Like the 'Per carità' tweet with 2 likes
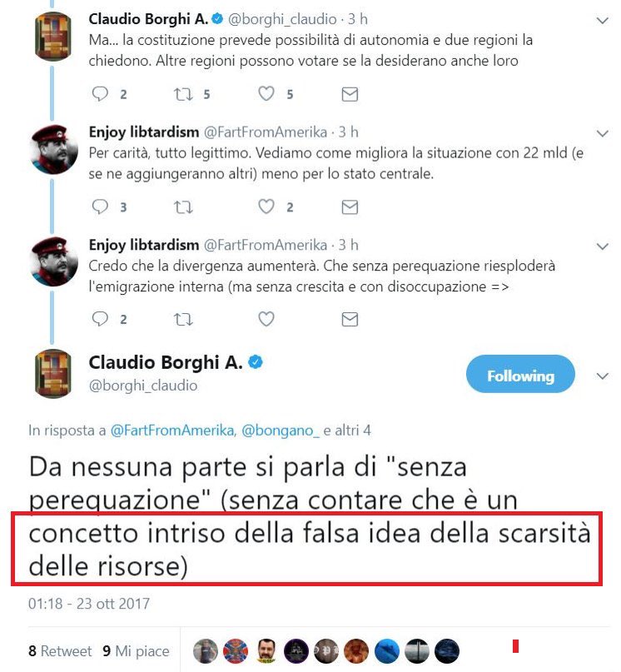The height and width of the screenshot is (672, 621). [x=266, y=207]
